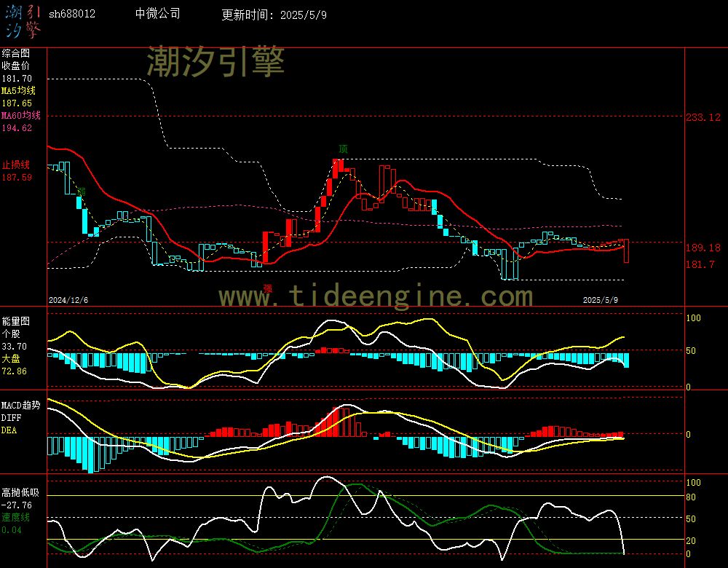Click the stop-loss value 187.59
Screen dimensions: 728x568
(x=17, y=177)
